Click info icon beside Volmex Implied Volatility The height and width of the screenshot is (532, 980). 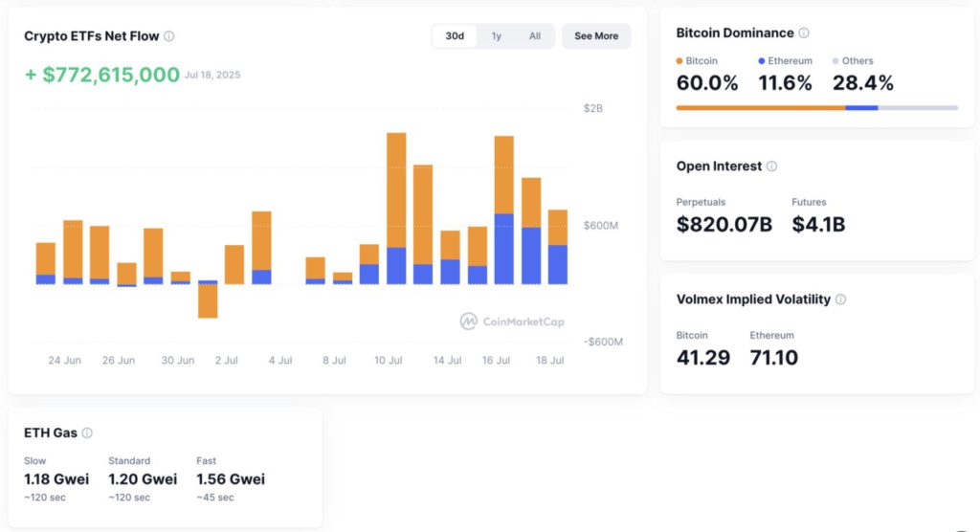pyautogui.click(x=840, y=299)
